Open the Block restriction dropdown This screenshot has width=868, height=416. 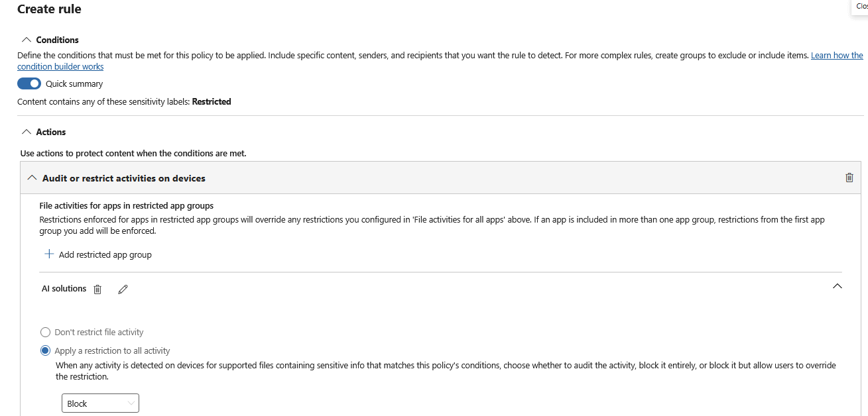[x=100, y=403]
